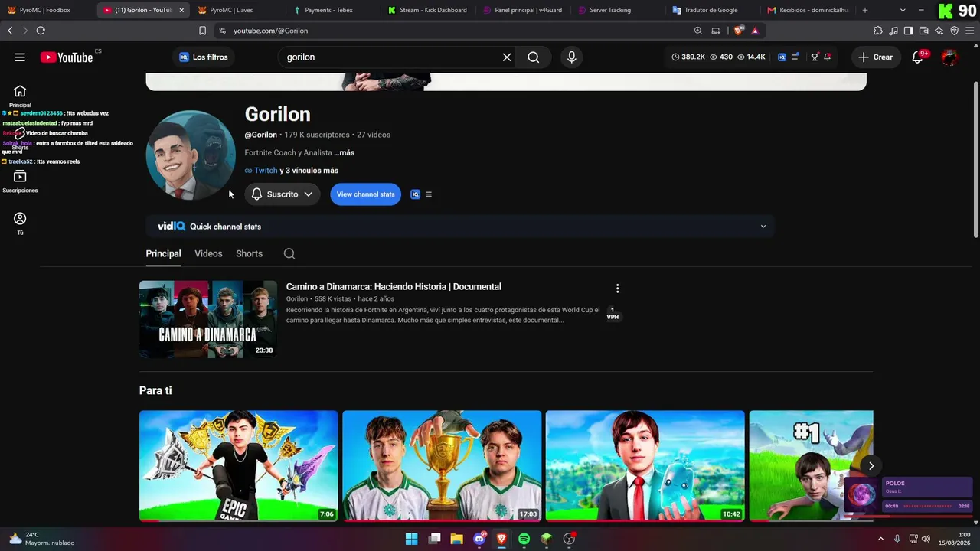Screen dimensions: 980x551
Task: Open the browser main menu
Action: (x=970, y=31)
